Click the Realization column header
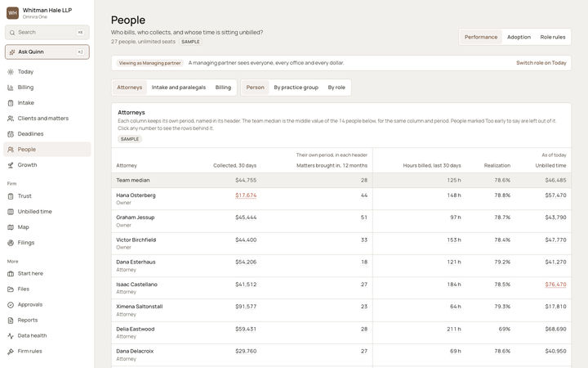The image size is (588, 368). point(497,165)
